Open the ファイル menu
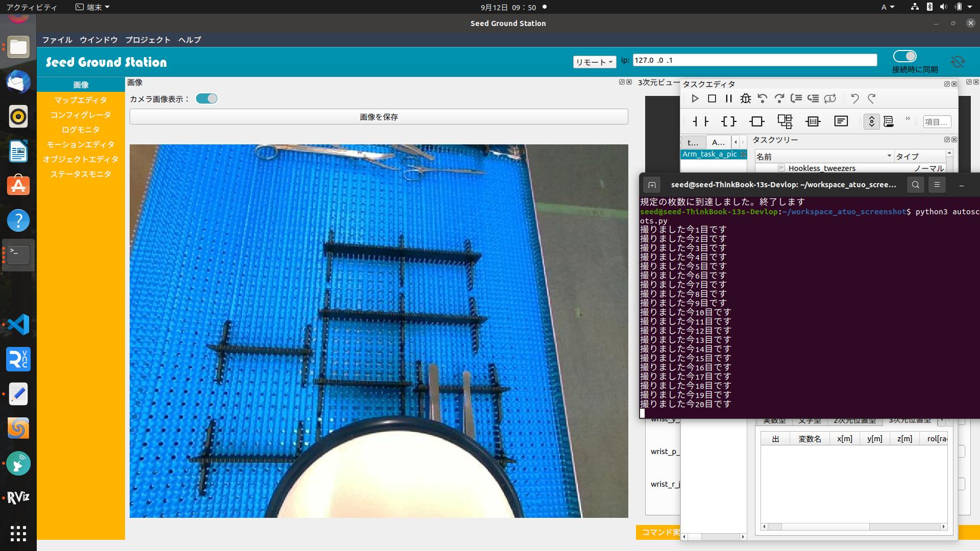The image size is (980, 551). coord(57,40)
